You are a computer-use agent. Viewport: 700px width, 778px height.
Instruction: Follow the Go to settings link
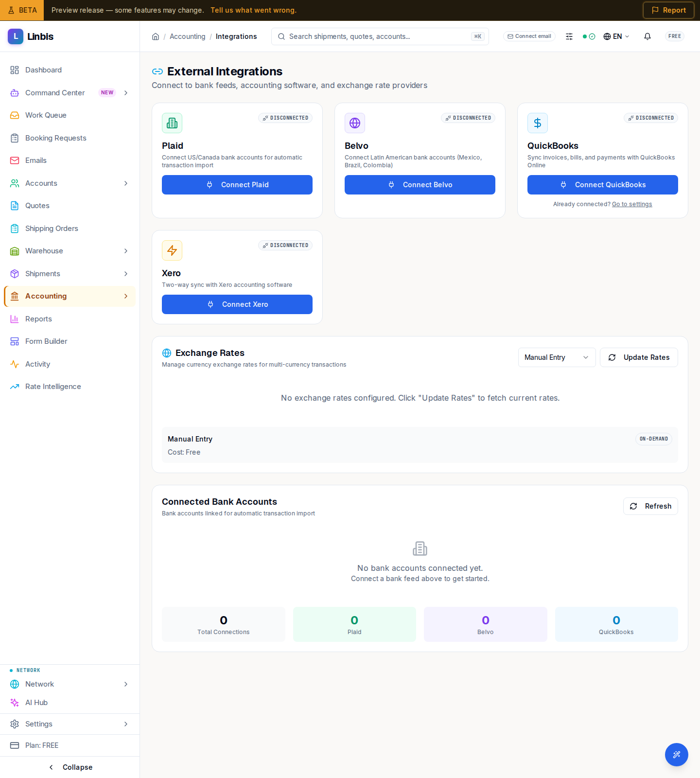[632, 204]
